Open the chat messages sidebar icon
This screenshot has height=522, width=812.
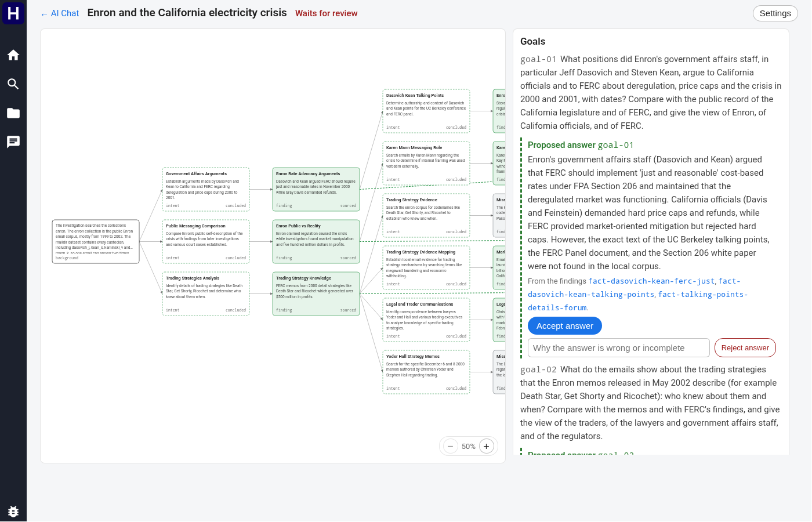point(13,142)
